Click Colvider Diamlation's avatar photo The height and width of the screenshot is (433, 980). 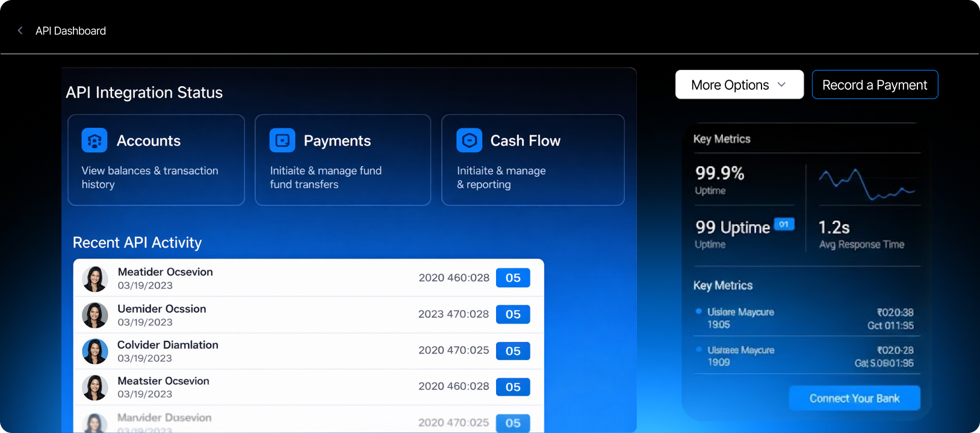pos(95,351)
